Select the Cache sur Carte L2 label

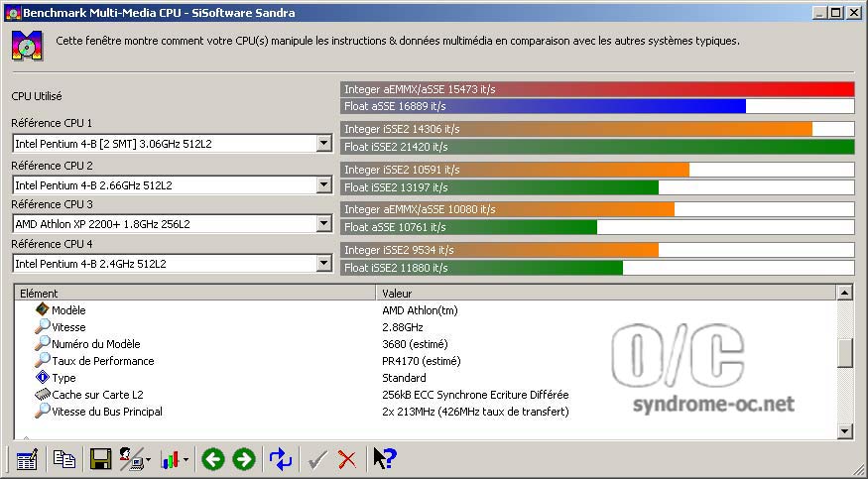[97, 395]
